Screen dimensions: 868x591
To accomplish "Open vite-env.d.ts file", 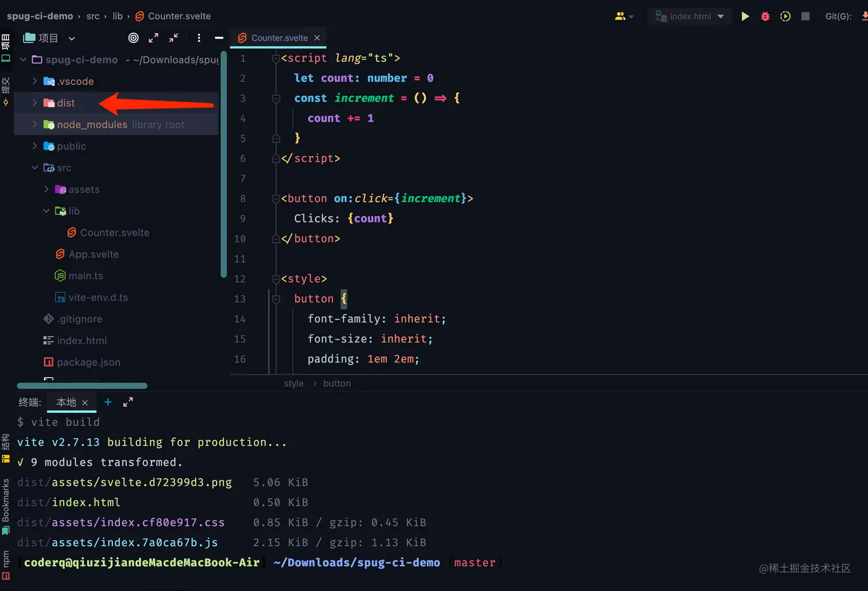I will coord(98,297).
